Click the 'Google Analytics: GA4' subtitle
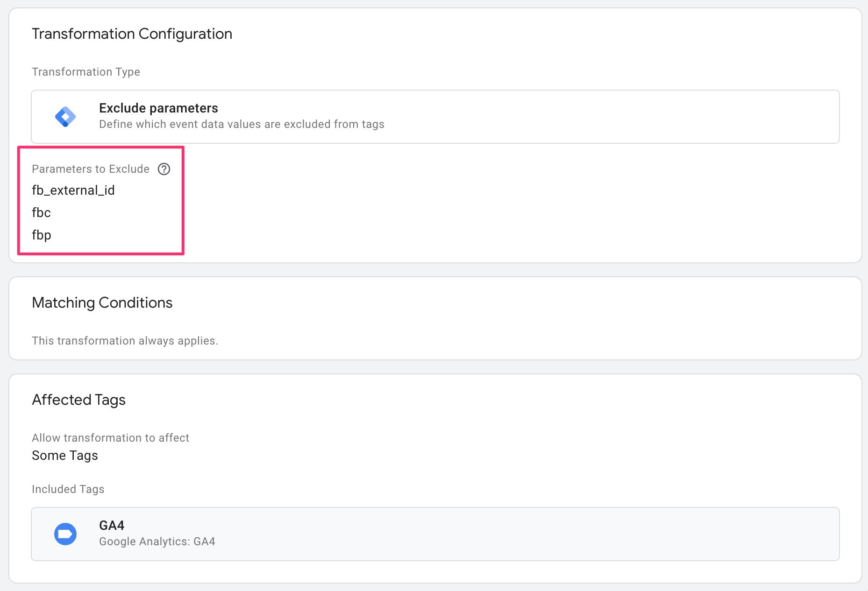This screenshot has height=591, width=868. click(157, 542)
